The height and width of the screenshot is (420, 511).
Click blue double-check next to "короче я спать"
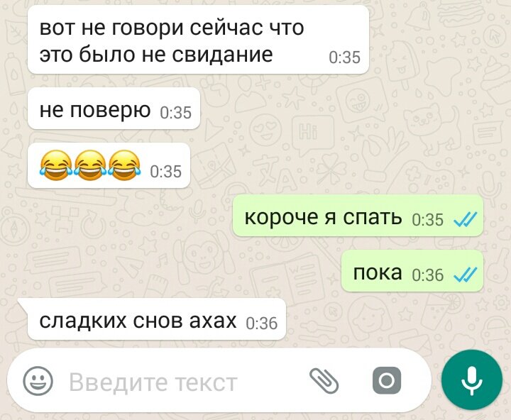coord(466,219)
